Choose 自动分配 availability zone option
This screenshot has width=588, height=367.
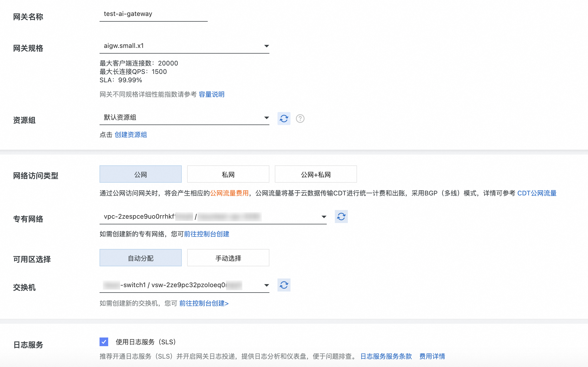coord(141,258)
